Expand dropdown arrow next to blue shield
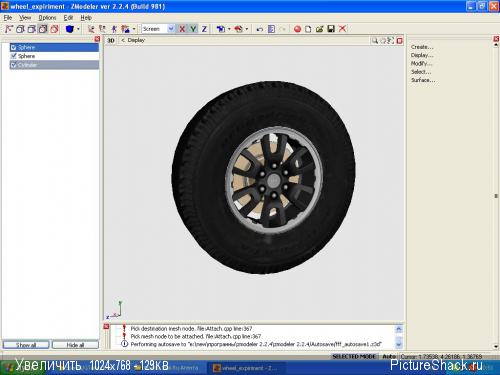This screenshot has height=375, width=500. pyautogui.click(x=78, y=29)
